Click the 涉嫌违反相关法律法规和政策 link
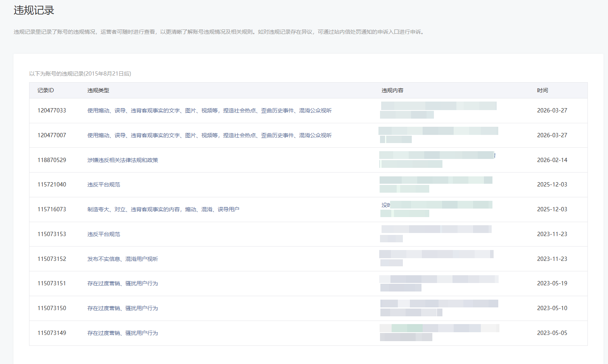Screen dimensions: 608x364 pyautogui.click(x=123, y=160)
